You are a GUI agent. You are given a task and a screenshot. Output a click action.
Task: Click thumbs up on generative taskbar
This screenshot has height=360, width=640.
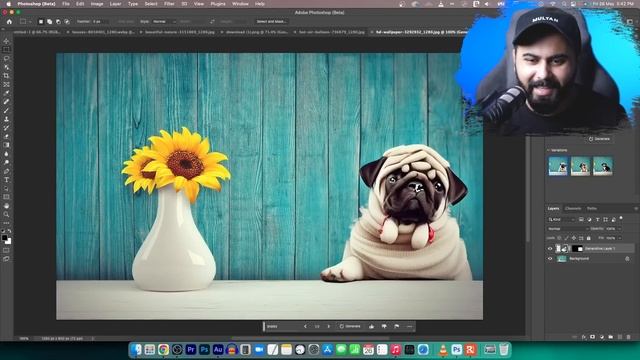[371, 327]
